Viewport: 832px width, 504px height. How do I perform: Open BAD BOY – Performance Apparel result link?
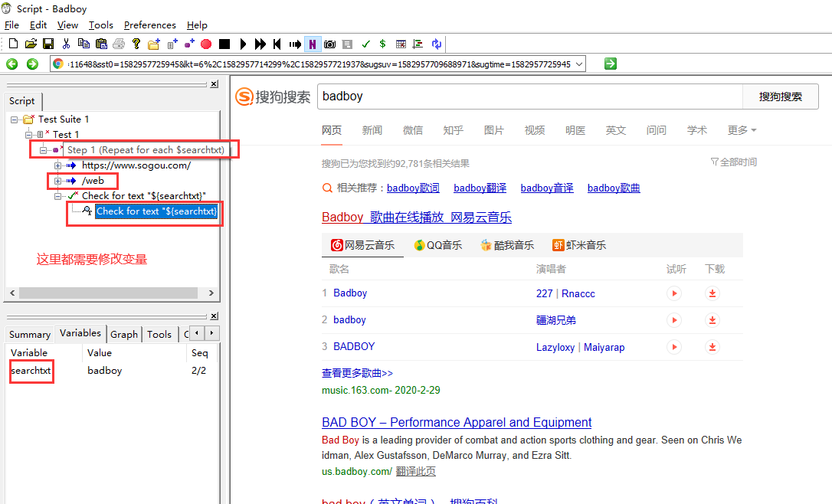[457, 422]
